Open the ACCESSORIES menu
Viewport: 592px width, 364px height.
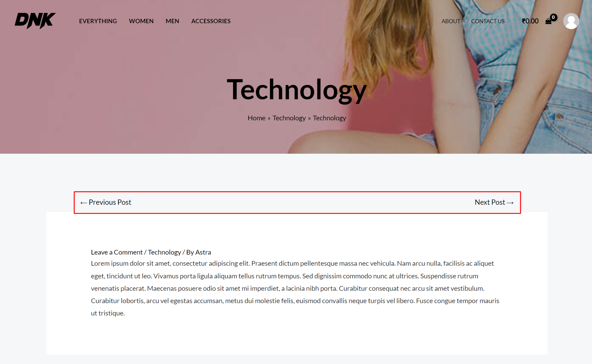(x=211, y=21)
